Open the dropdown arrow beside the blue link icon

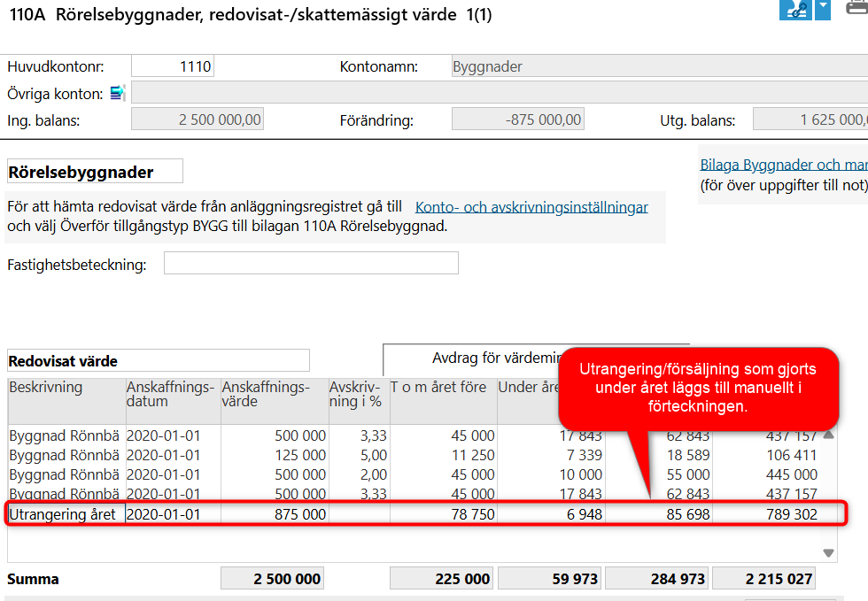(x=823, y=10)
